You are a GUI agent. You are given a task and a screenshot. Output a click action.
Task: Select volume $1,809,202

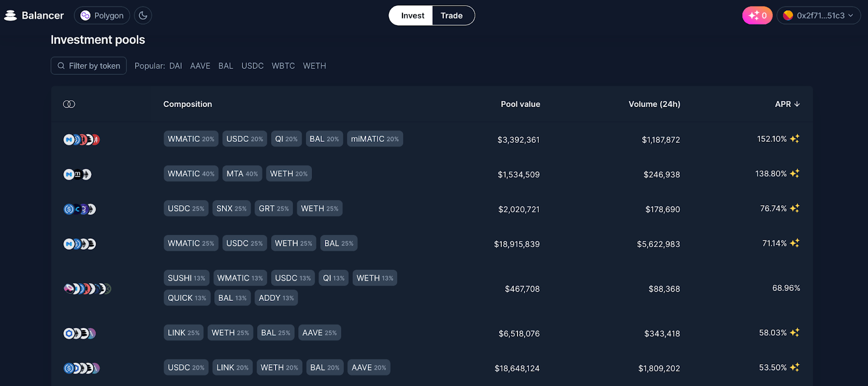click(659, 369)
